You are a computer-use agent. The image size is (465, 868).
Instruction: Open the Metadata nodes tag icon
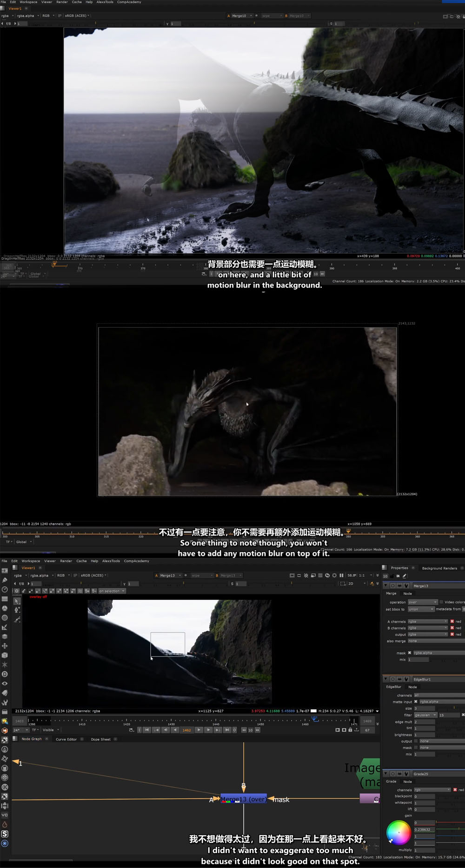(5, 693)
